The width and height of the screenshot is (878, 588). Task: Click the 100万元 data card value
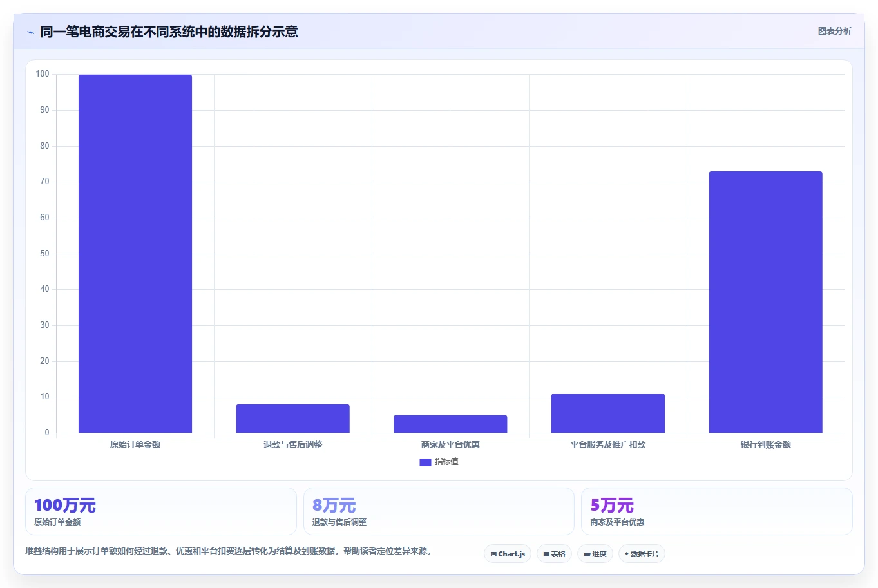click(x=65, y=506)
